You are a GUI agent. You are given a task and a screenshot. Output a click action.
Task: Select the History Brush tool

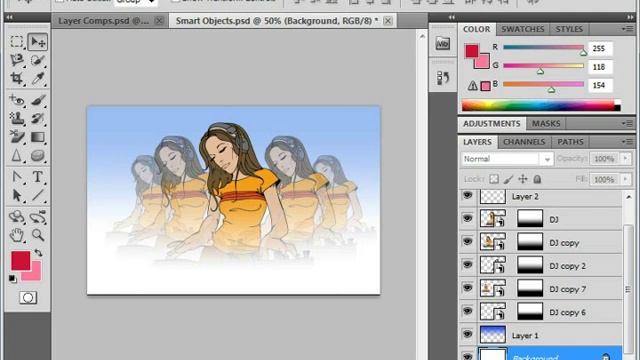click(x=38, y=118)
